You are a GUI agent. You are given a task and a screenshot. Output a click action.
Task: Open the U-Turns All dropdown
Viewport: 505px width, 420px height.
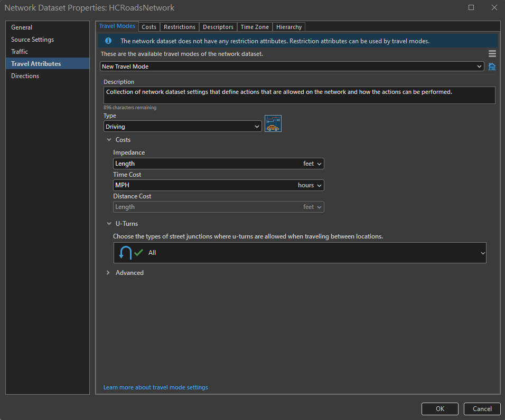[x=300, y=253]
